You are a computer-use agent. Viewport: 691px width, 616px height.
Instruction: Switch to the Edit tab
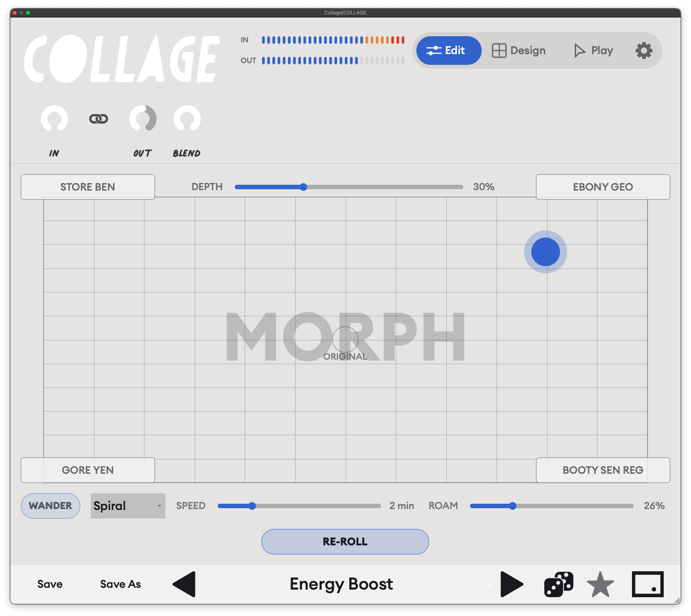point(449,51)
